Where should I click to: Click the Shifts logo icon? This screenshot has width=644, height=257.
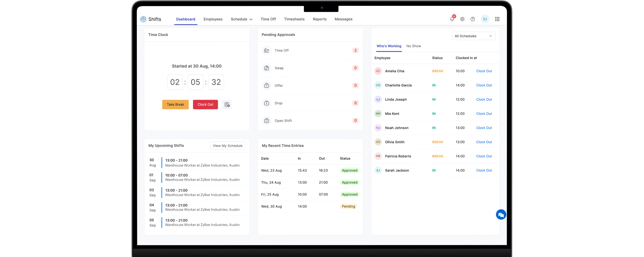[143, 19]
